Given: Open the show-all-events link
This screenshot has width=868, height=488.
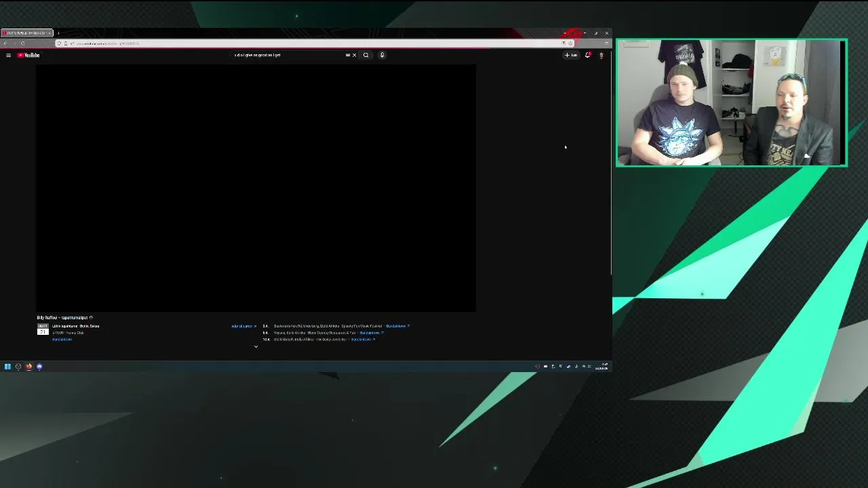Looking at the screenshot, I should click(x=243, y=326).
